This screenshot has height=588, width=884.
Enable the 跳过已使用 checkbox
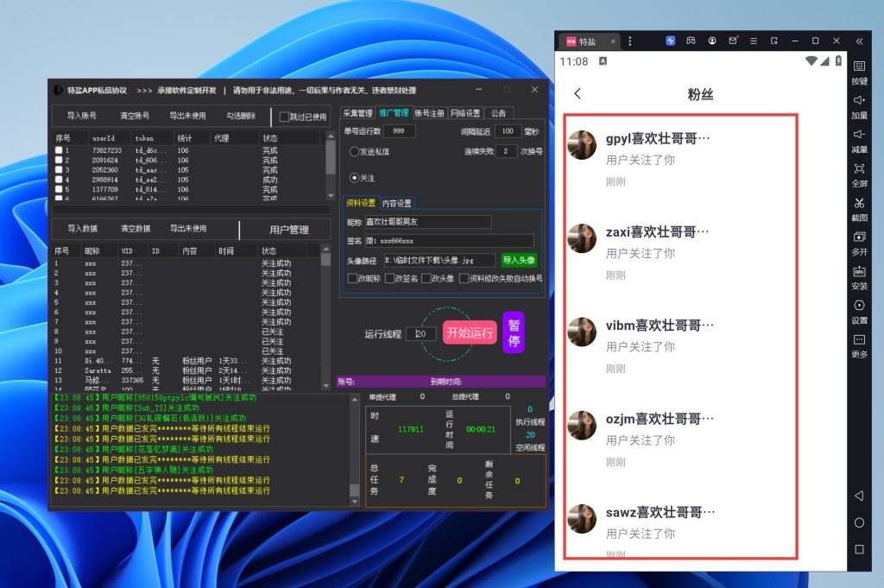click(x=285, y=117)
